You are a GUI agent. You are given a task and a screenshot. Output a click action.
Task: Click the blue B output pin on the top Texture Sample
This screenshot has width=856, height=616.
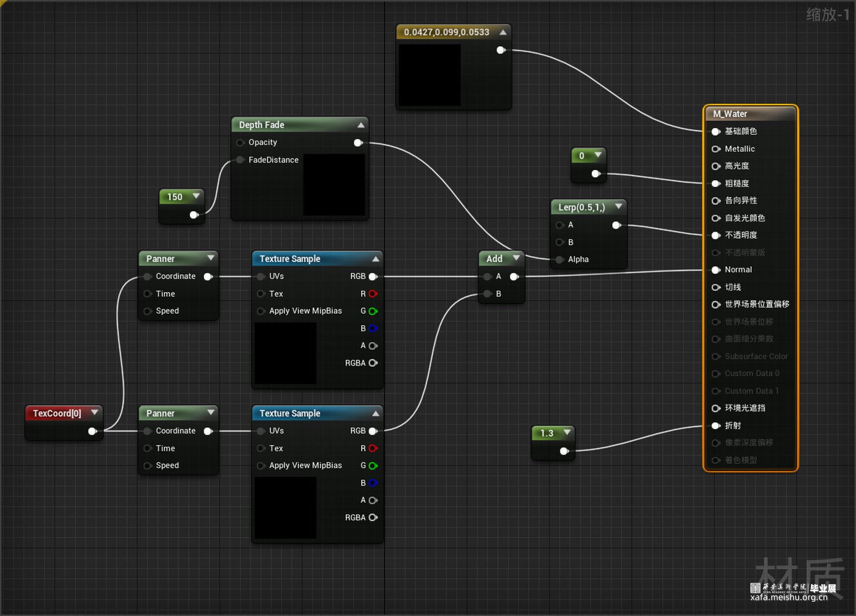point(373,329)
